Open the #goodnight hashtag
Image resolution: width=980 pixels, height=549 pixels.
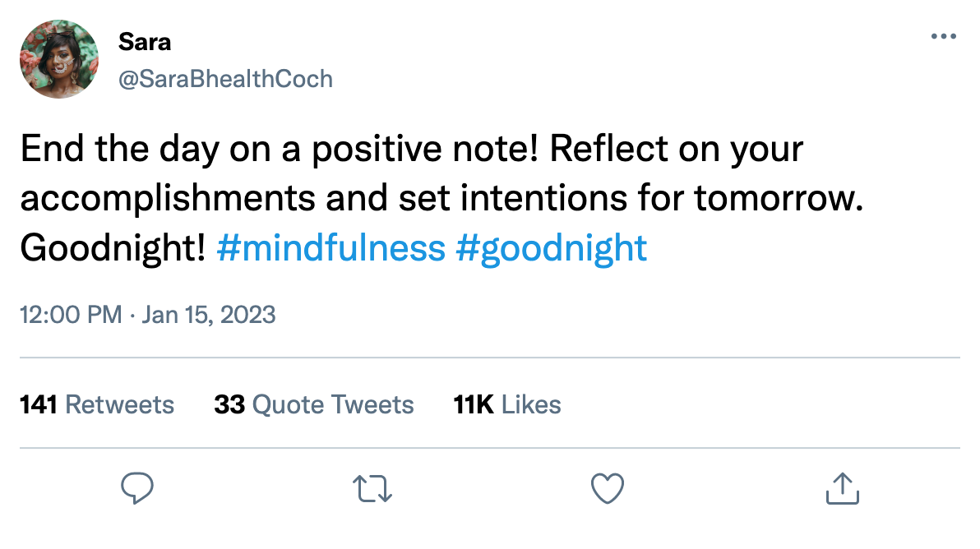click(x=551, y=247)
